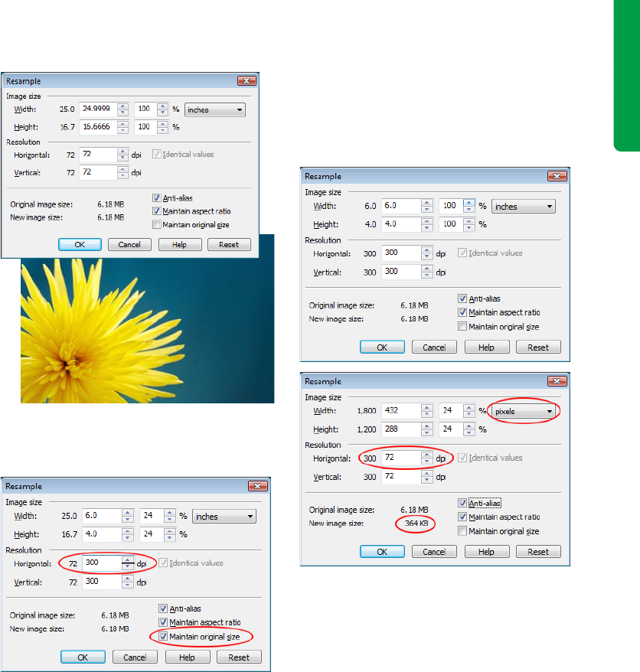
Task: Open the inches dropdown in the Maintain-original-size-checked dialog
Action: [224, 517]
